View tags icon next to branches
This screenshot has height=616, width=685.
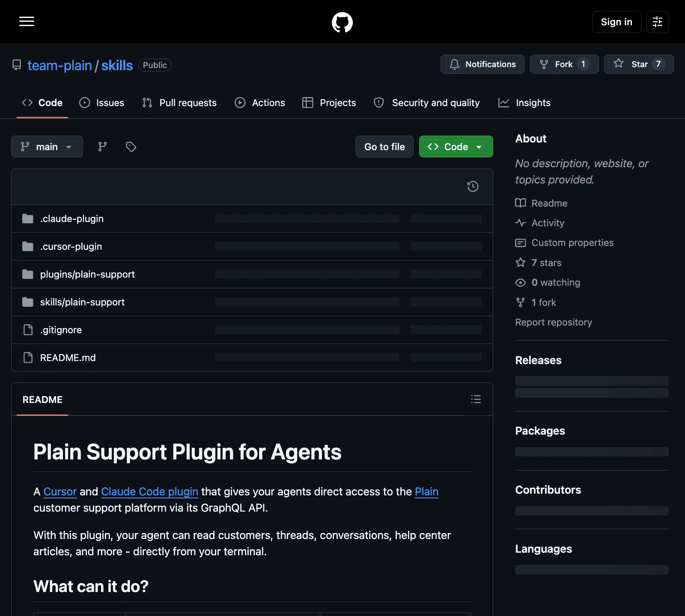coord(131,147)
